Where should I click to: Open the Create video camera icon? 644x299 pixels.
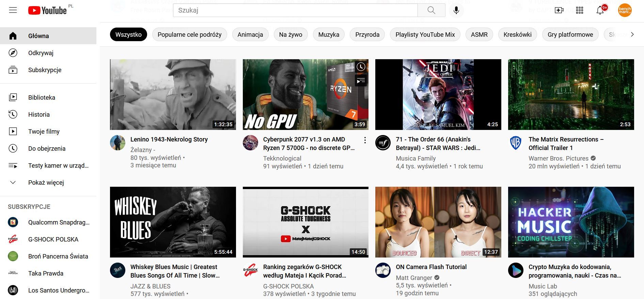(x=559, y=10)
